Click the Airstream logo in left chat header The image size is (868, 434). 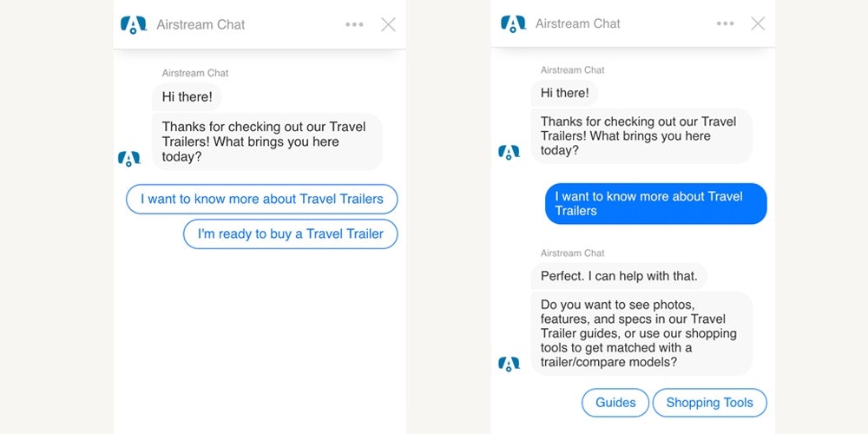pyautogui.click(x=133, y=24)
